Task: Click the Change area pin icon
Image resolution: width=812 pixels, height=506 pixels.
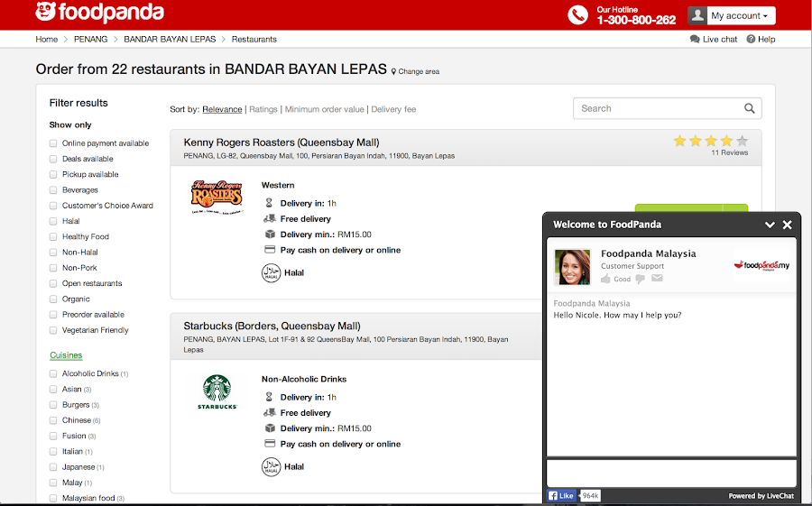Action: (393, 71)
